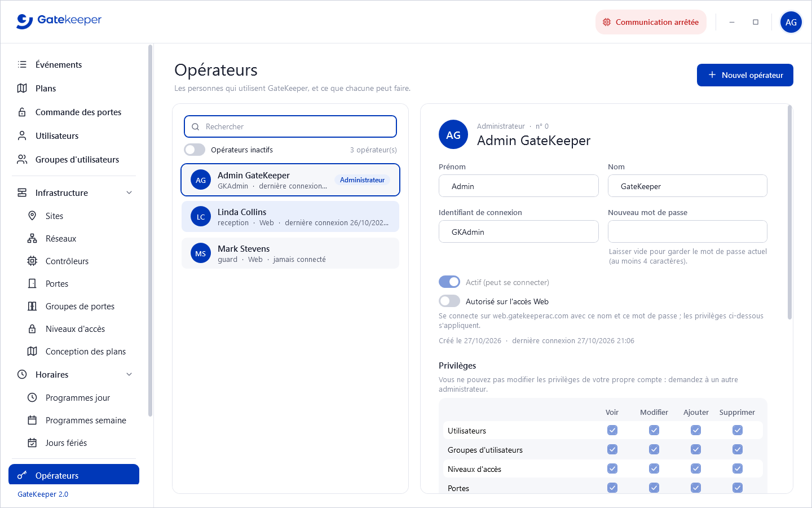Viewport: 812px width, 508px height.
Task: Click the Programmes jour clock icon
Action: (x=32, y=397)
